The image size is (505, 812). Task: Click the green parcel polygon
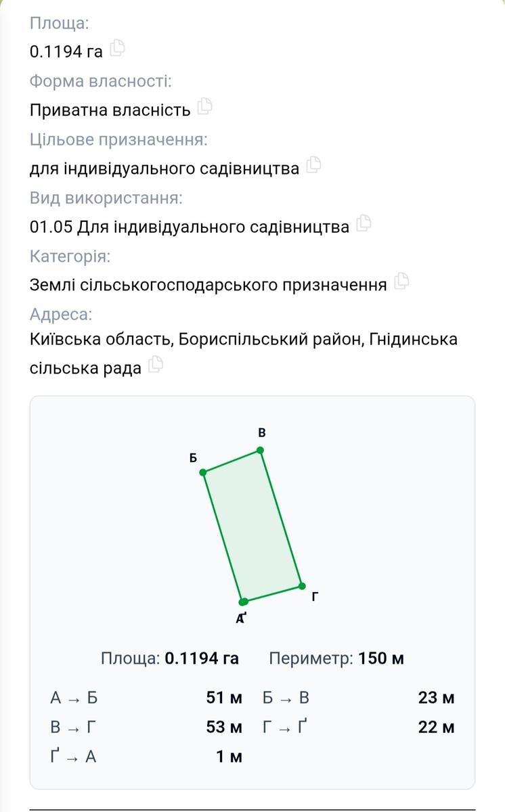[x=252, y=526]
